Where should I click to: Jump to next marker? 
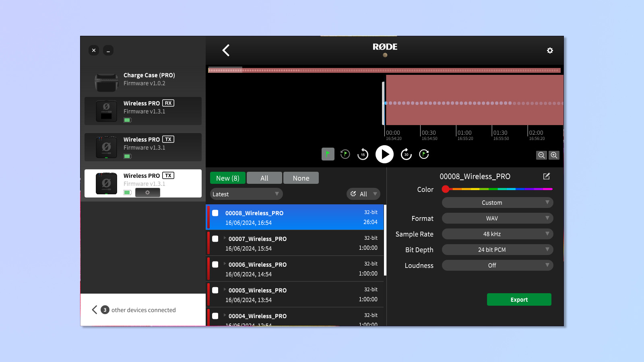[424, 154]
